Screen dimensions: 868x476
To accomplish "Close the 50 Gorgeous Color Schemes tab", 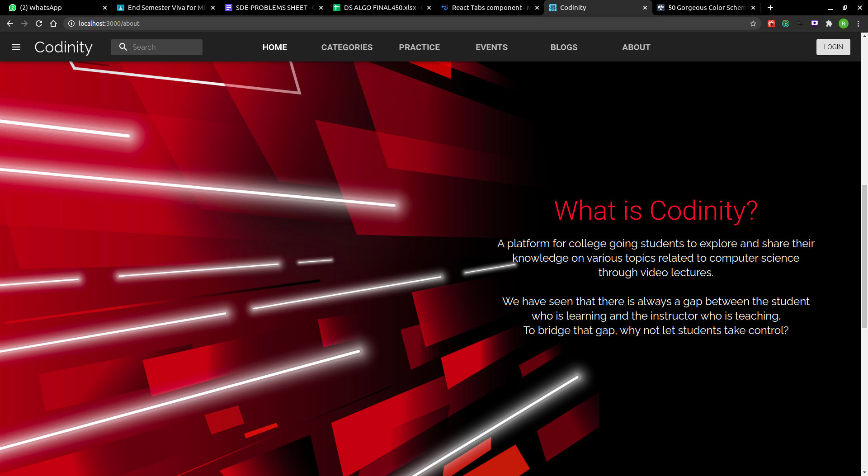I will coord(753,7).
